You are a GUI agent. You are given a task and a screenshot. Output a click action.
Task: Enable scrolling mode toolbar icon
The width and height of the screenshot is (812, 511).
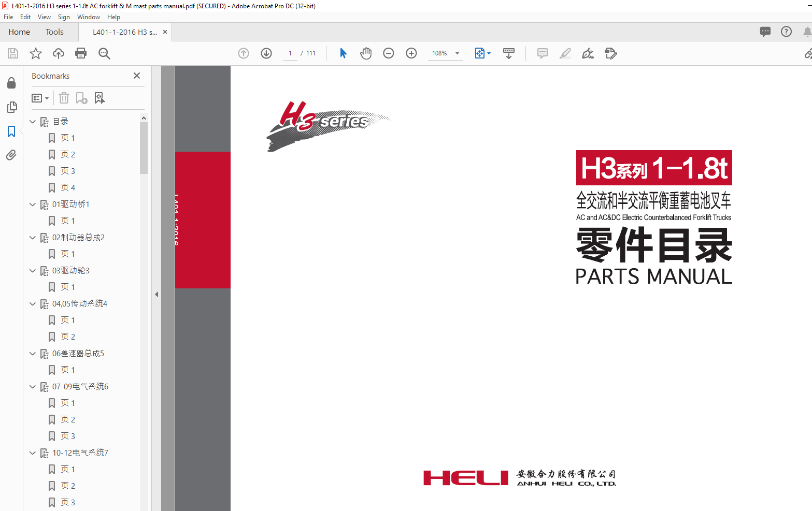point(509,53)
